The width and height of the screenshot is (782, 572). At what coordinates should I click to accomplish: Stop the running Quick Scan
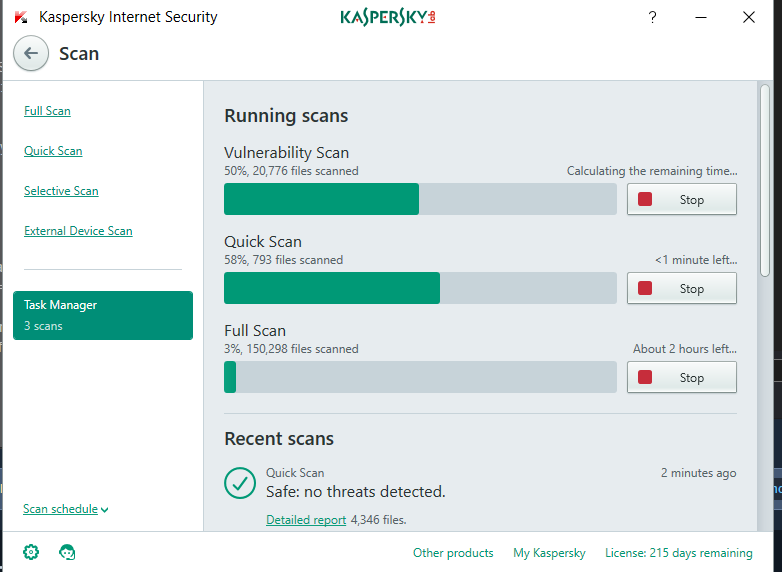[x=682, y=288]
